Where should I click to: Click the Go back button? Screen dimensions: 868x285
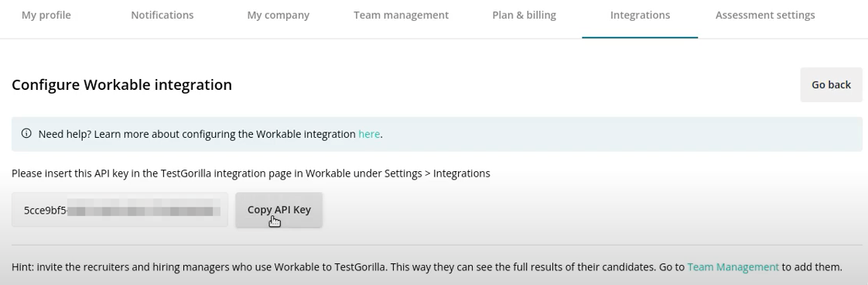click(831, 85)
